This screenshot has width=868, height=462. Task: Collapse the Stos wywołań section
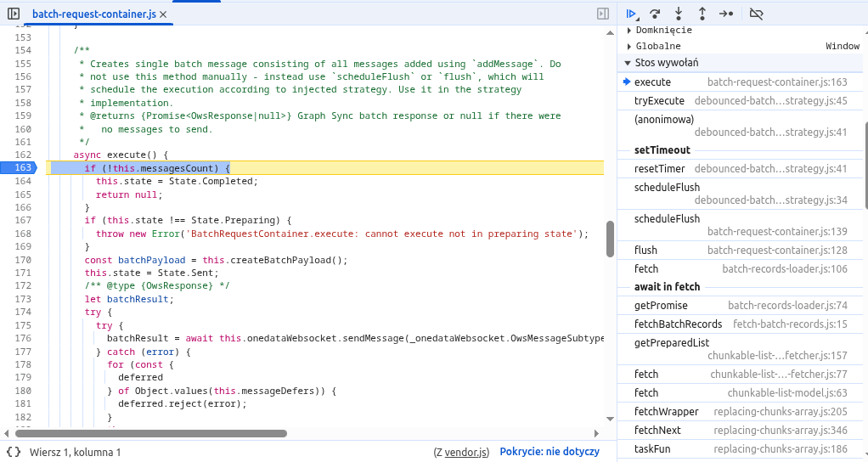click(629, 63)
